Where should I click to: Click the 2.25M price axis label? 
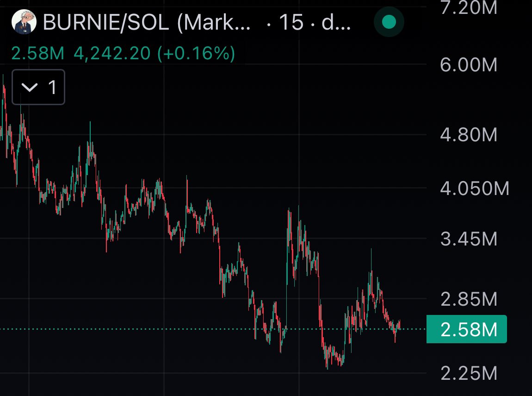coord(469,373)
